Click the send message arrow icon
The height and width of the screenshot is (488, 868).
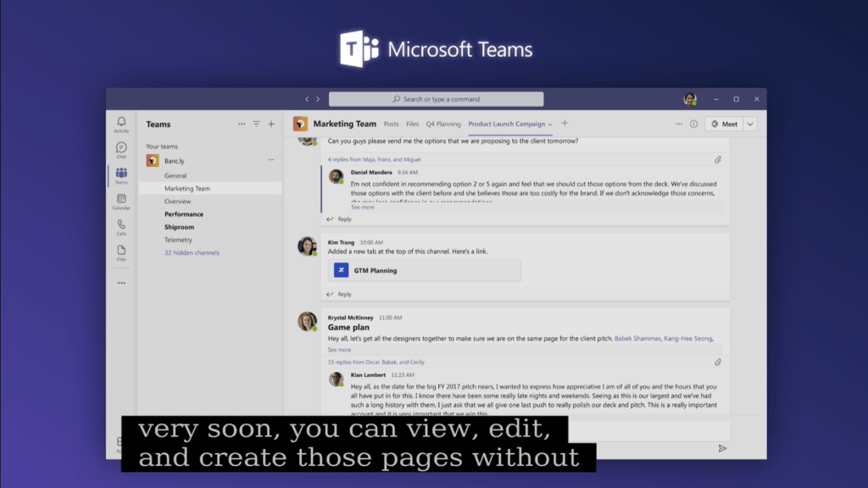722,448
